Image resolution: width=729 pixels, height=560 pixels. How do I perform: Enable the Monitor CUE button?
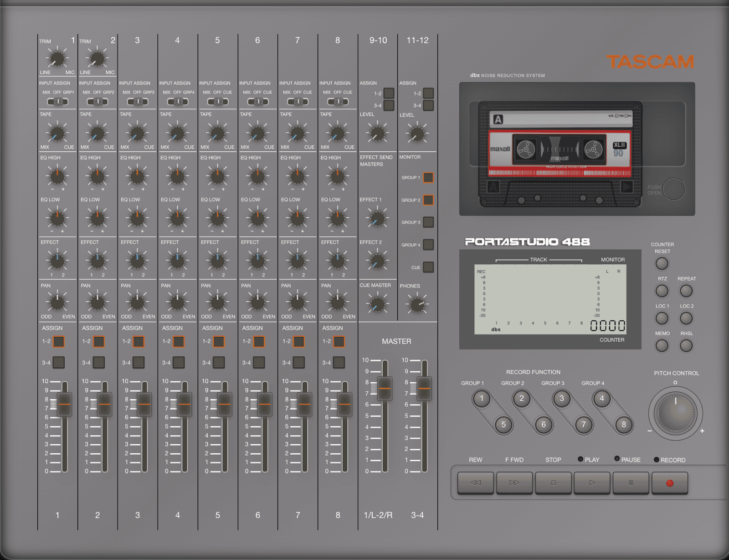[x=428, y=267]
